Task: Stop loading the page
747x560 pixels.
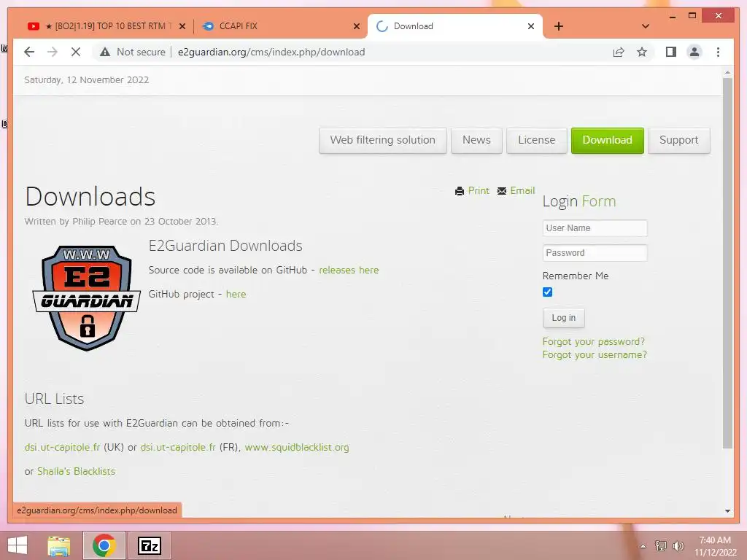Action: [76, 52]
